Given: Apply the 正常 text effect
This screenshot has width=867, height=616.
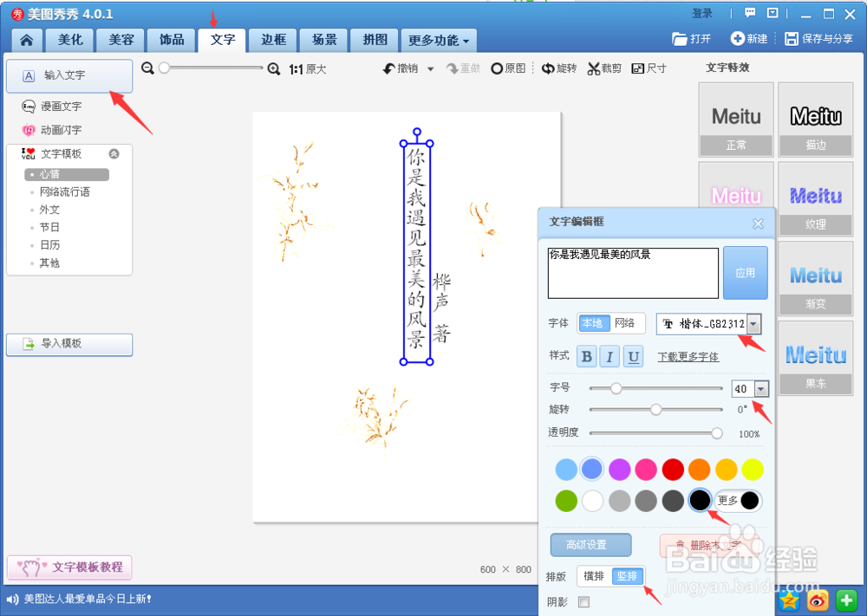Looking at the screenshot, I should click(x=736, y=120).
